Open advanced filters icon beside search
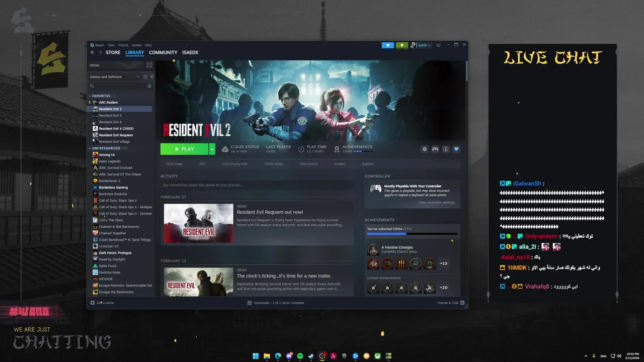 point(149,86)
